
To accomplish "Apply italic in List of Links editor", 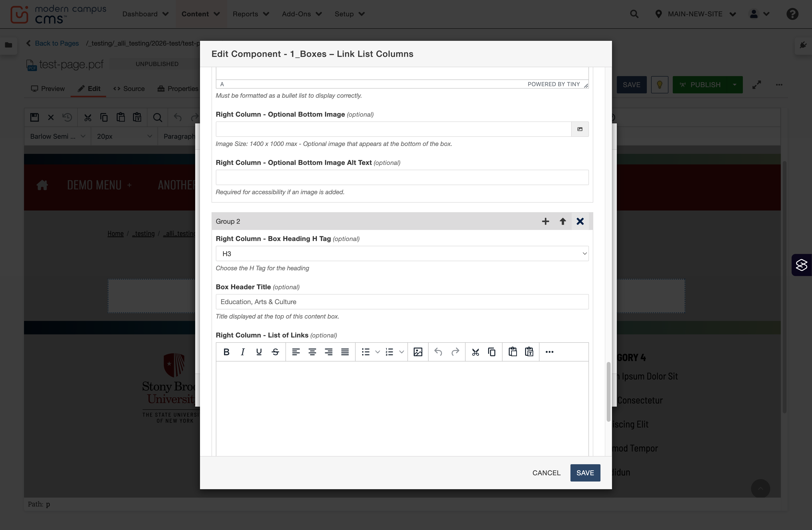I will [242, 352].
